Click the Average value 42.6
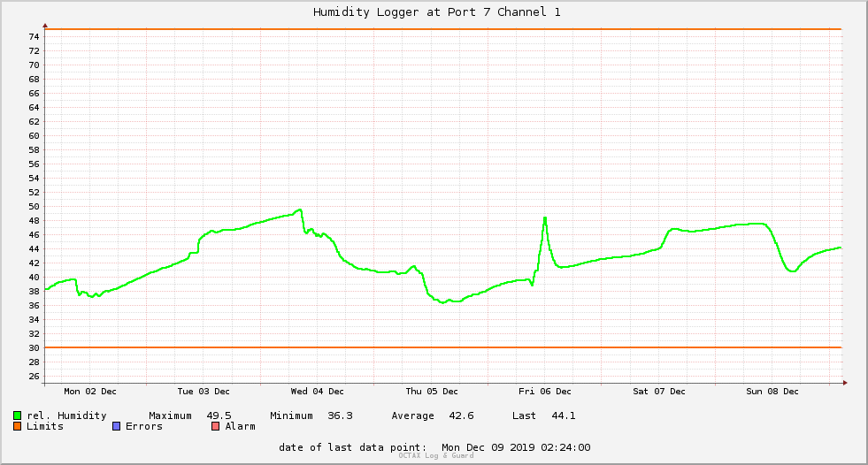 pyautogui.click(x=461, y=415)
